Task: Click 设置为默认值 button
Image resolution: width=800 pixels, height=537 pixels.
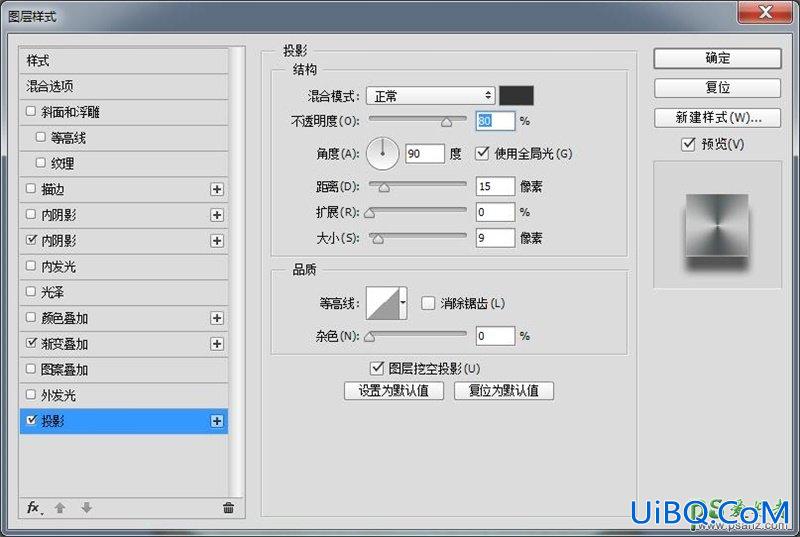Action: [x=394, y=391]
